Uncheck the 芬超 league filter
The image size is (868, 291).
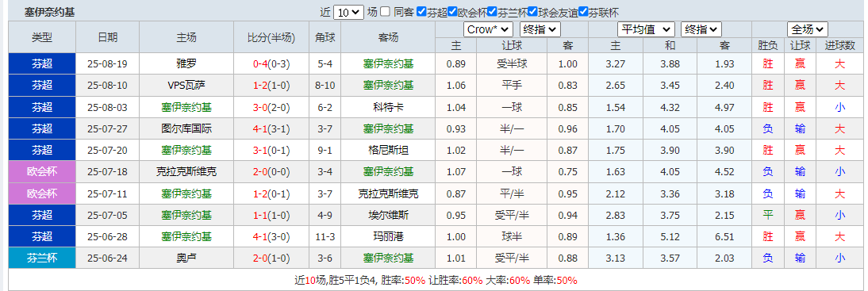[421, 12]
